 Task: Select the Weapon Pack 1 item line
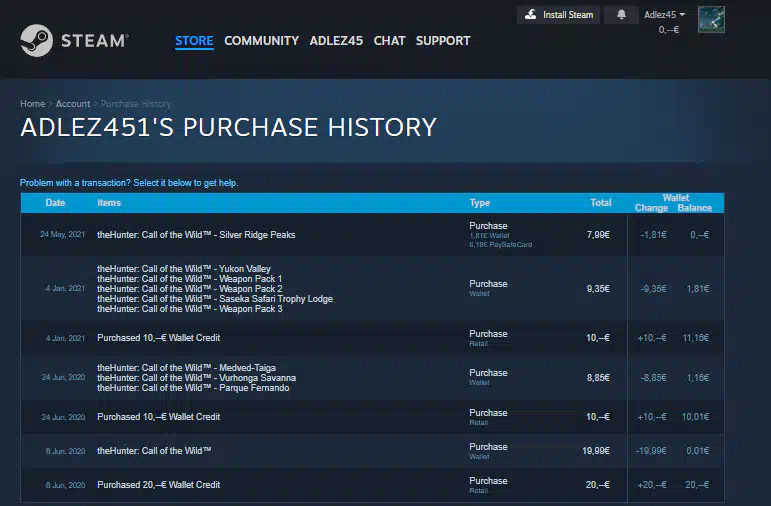[189, 279]
